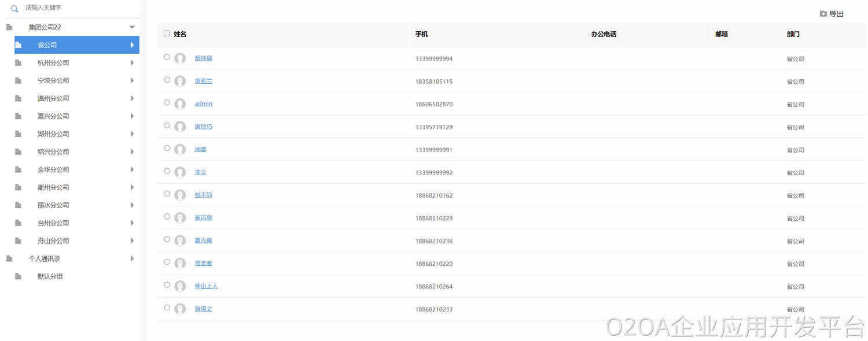Click the search magnifier icon
The image size is (868, 341).
click(14, 9)
